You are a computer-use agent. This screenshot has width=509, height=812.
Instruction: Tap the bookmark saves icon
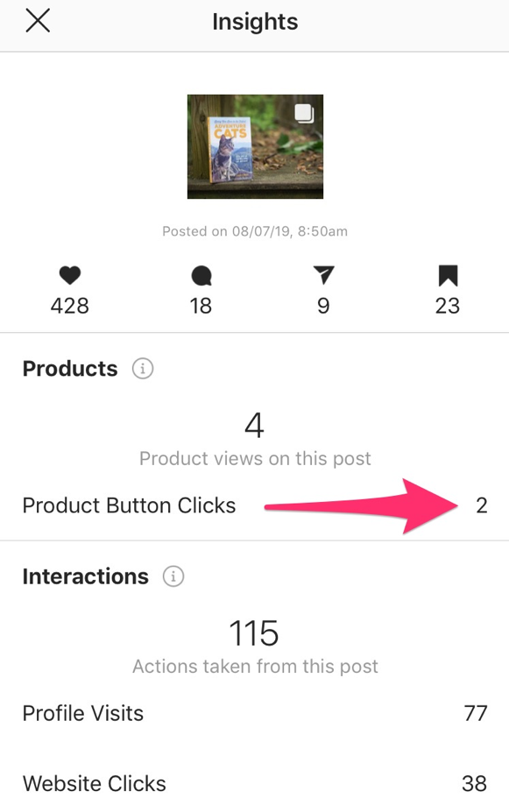pos(448,276)
